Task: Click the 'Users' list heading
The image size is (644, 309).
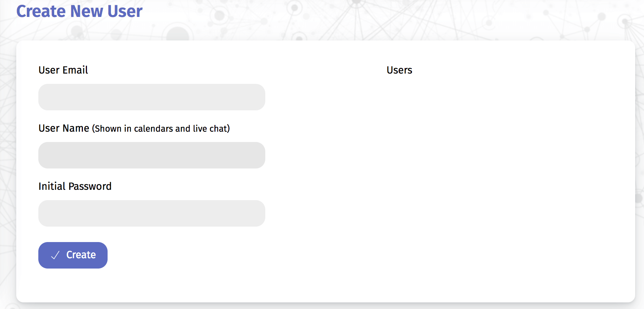Action: (x=399, y=70)
